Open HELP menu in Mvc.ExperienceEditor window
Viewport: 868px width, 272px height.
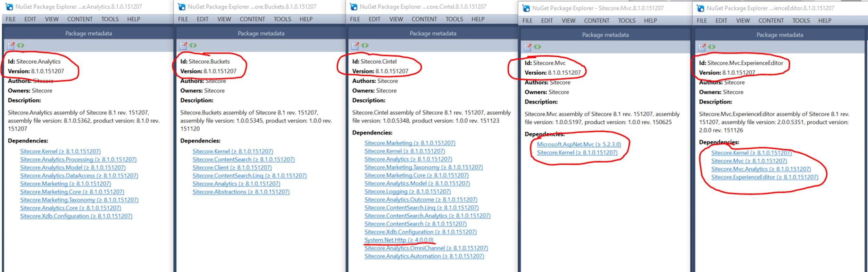(x=825, y=20)
